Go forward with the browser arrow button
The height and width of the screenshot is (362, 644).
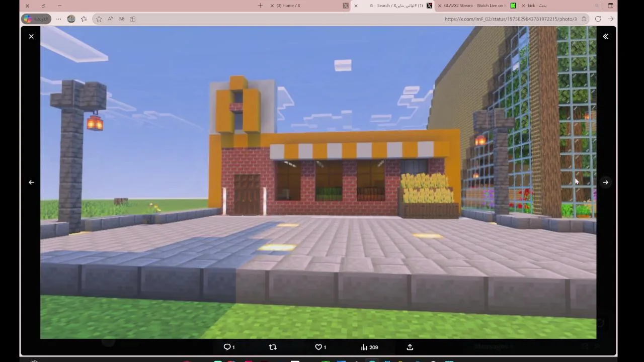[x=611, y=19]
